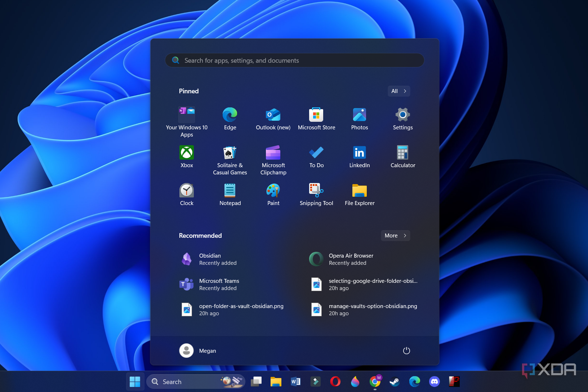
Task: Show More recommended items
Action: tap(395, 235)
